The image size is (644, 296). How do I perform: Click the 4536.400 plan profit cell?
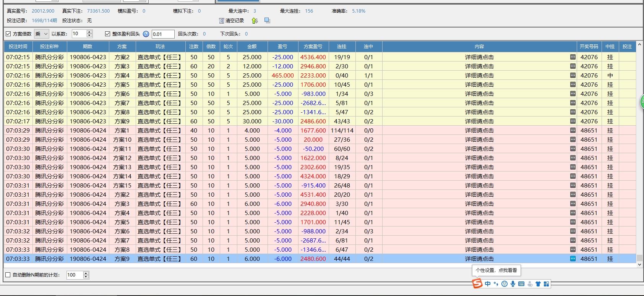point(313,57)
